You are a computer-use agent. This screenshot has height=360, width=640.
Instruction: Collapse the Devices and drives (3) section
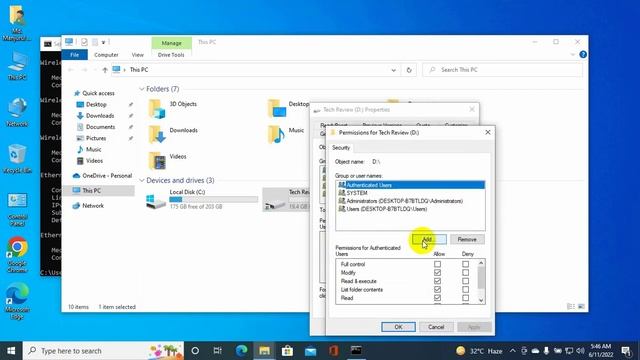pos(142,180)
